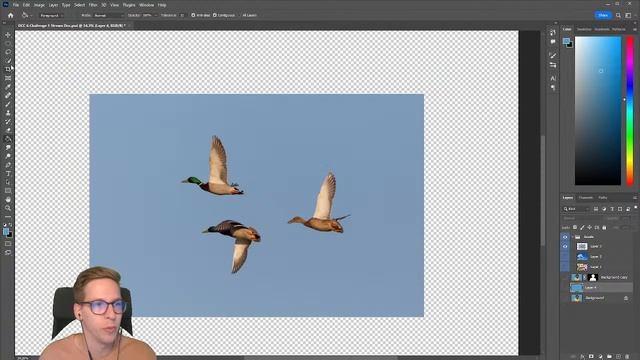Show Layer 1 via visibility box
Screen dimensions: 640x360
point(565,267)
